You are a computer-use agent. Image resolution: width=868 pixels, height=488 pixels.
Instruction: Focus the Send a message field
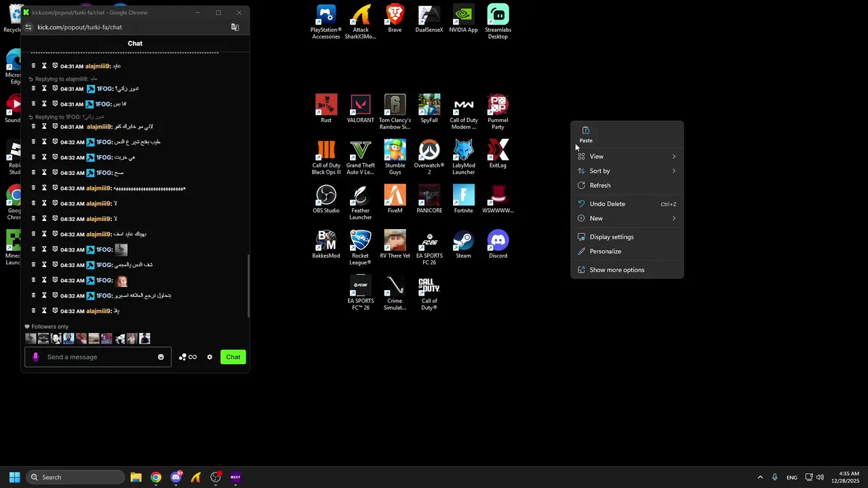(x=98, y=357)
